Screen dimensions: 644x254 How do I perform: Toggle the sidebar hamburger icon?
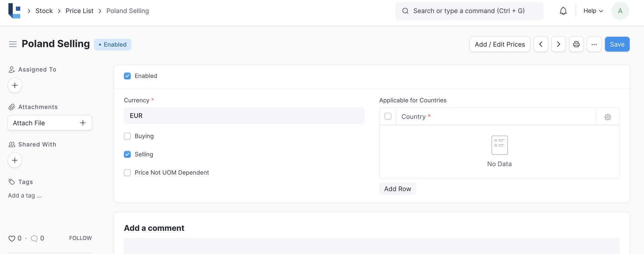[13, 44]
